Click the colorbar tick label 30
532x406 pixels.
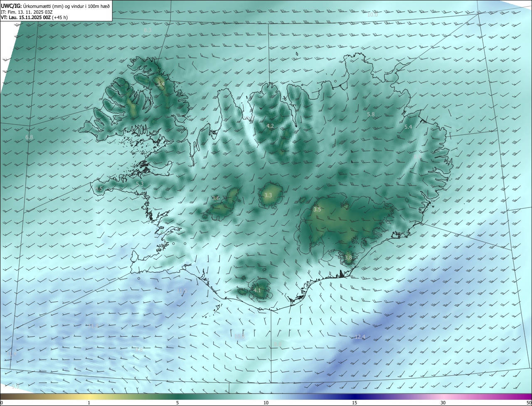(443, 403)
